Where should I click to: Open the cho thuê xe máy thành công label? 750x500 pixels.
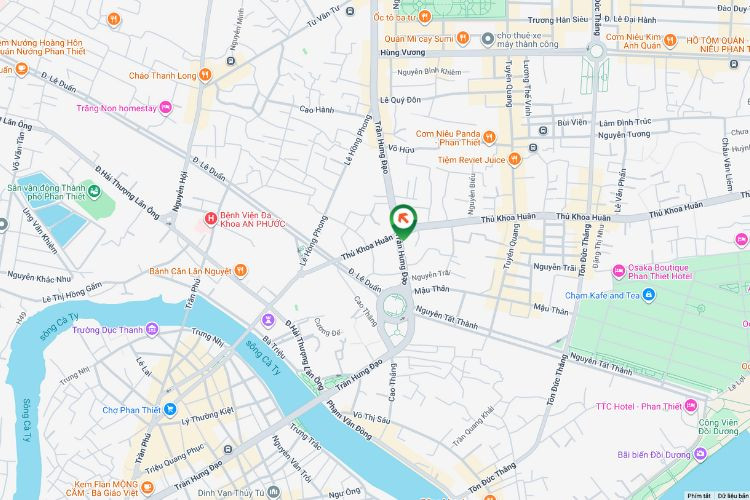pos(527,40)
